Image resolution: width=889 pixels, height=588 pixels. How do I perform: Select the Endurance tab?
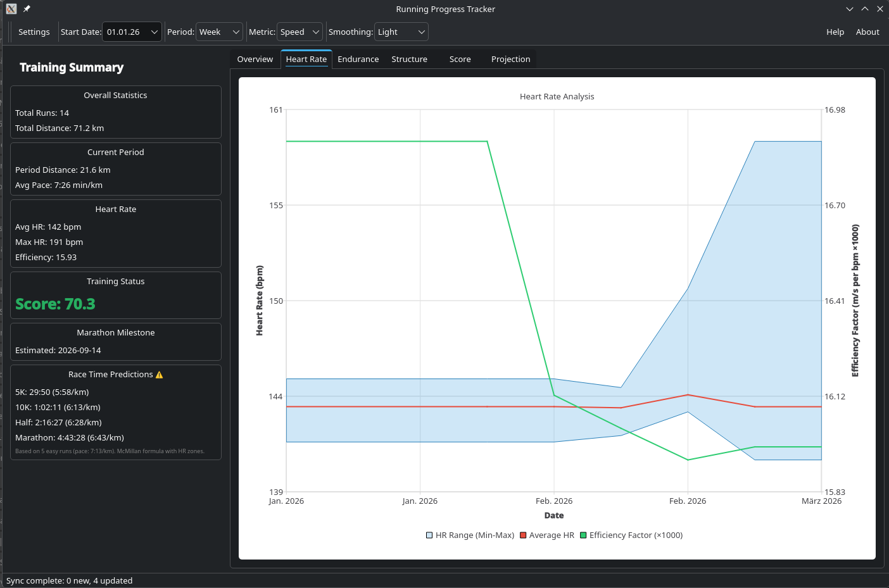[358, 59]
